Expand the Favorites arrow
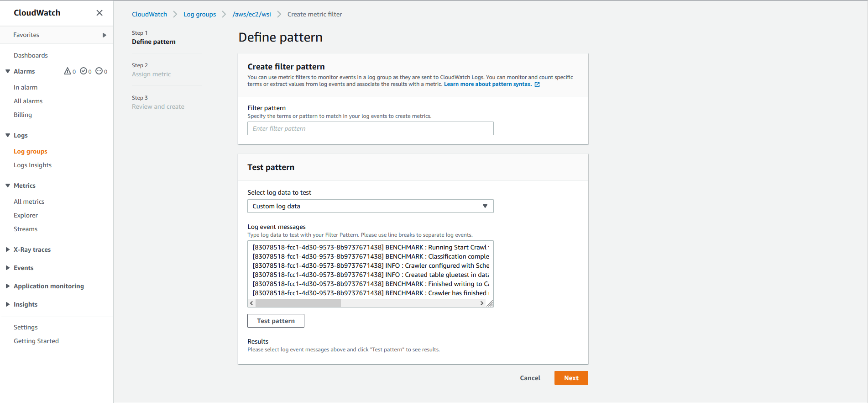 click(x=105, y=35)
